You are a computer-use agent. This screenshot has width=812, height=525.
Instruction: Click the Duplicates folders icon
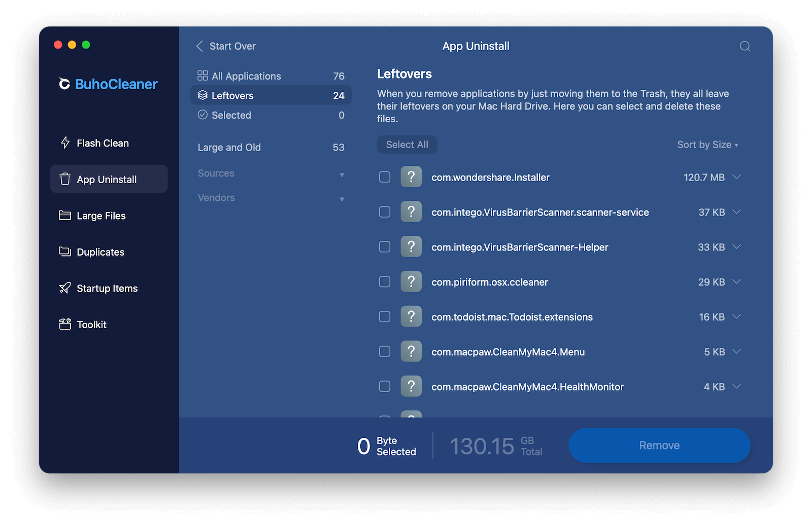[x=65, y=252]
